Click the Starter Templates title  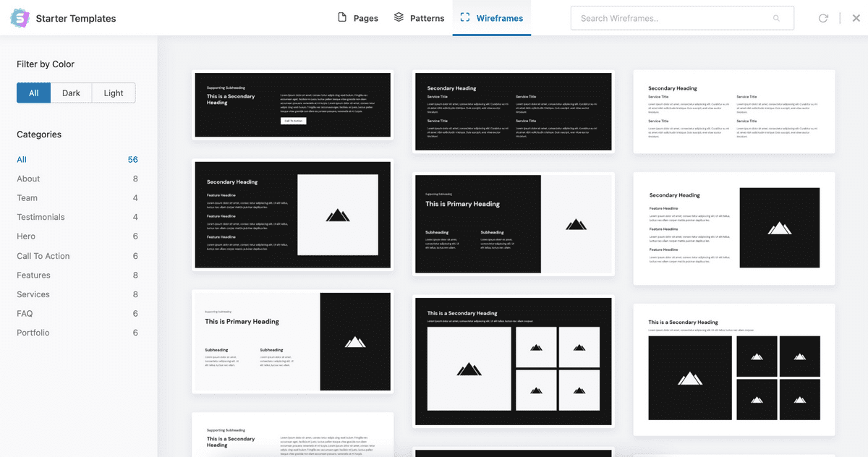pos(75,18)
